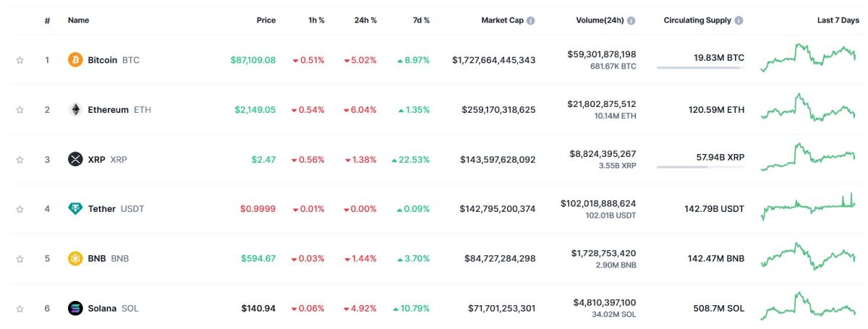Viewport: 868px width, 329px height.
Task: Open the Market Cap info icon
Action: [x=531, y=21]
